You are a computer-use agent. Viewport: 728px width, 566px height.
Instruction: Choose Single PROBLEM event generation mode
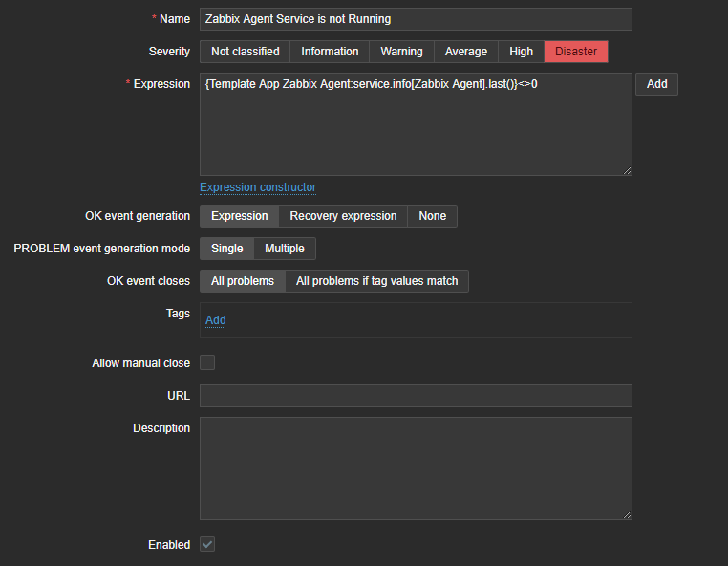coord(226,249)
